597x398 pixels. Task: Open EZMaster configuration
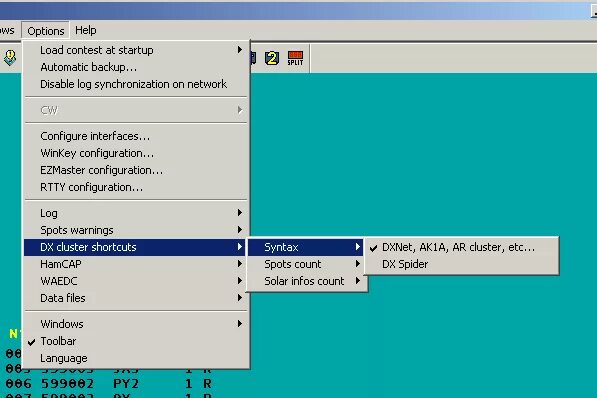click(136, 170)
